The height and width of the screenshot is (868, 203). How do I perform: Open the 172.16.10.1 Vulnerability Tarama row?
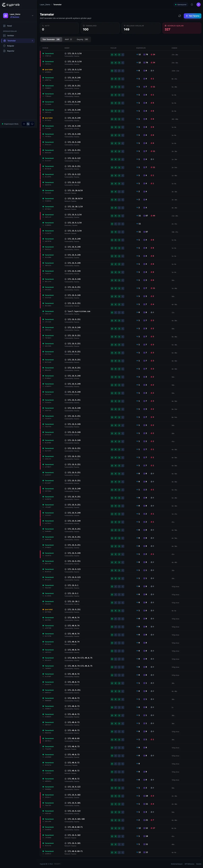click(x=120, y=603)
